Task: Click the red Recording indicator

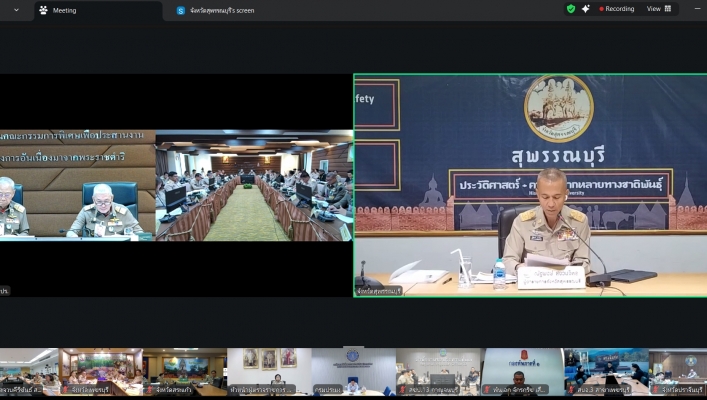Action: 616,9
